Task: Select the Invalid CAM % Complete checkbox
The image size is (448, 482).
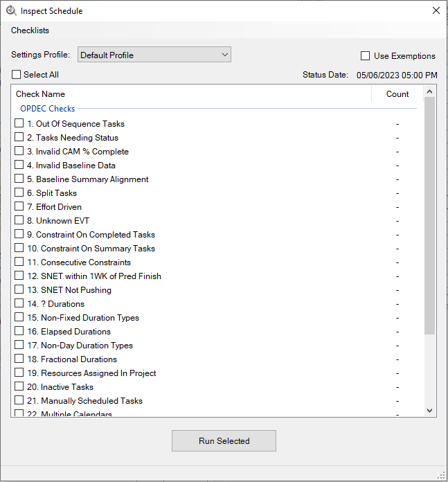Action: tap(19, 151)
